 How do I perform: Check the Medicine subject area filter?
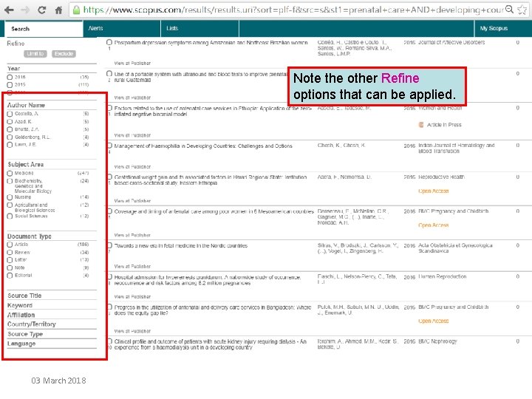10,174
